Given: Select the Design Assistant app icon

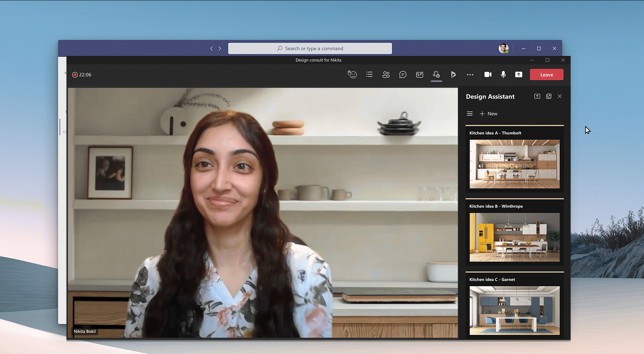Looking at the screenshot, I should click(436, 75).
